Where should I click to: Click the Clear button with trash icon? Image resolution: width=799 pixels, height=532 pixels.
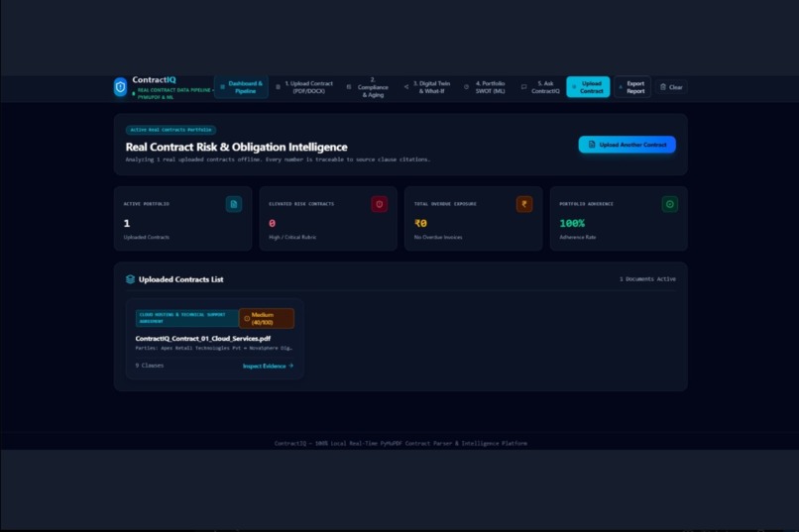(x=671, y=87)
